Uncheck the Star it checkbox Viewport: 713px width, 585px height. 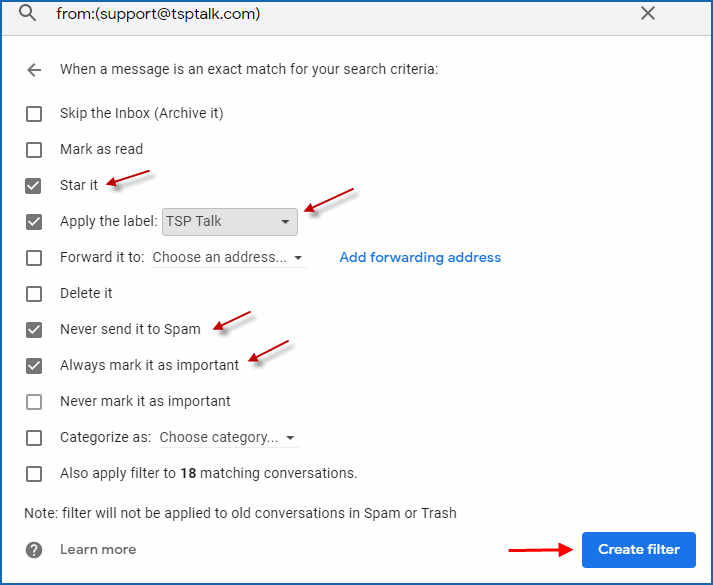pos(34,185)
